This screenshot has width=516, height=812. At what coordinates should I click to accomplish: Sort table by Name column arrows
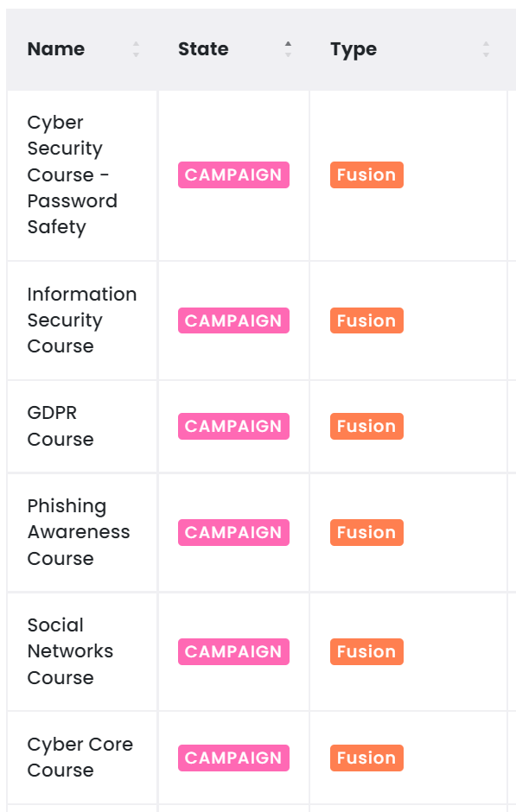click(x=136, y=49)
